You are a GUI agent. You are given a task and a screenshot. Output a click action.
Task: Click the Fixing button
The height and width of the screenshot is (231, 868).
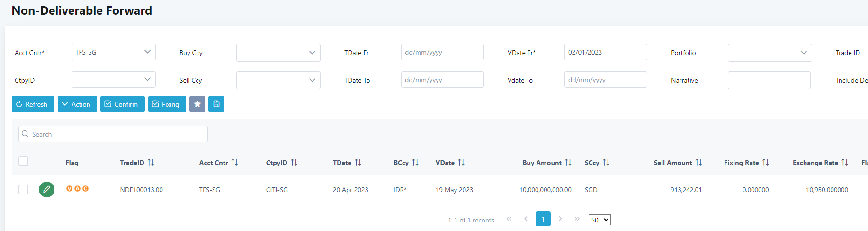[167, 104]
